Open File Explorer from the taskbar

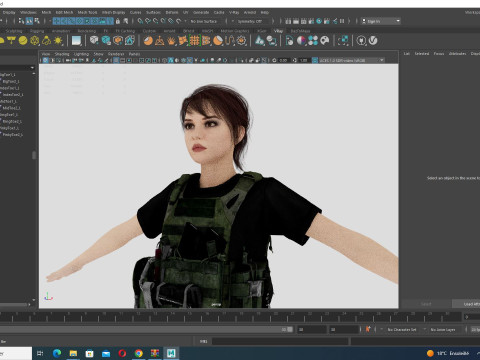coord(73,353)
